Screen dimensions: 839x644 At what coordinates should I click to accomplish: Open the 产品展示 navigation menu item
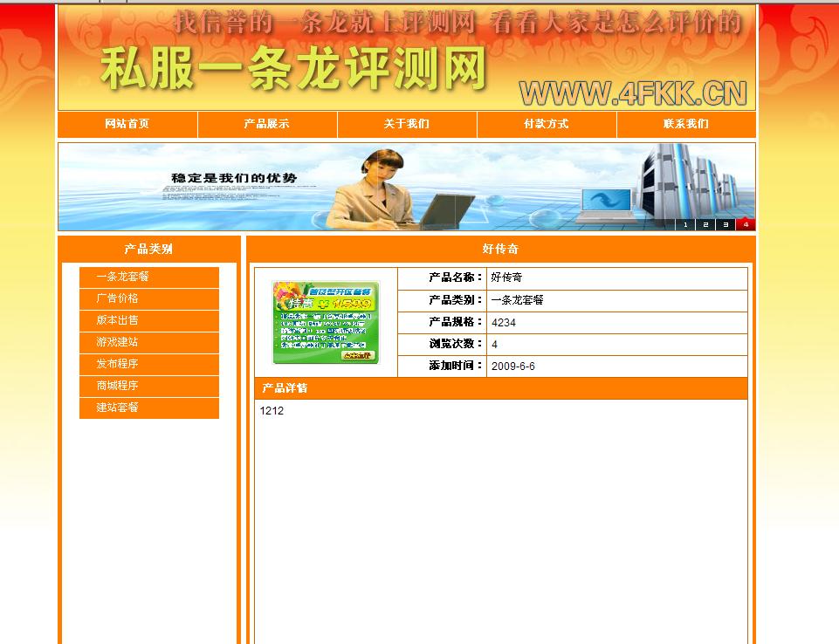pos(265,124)
